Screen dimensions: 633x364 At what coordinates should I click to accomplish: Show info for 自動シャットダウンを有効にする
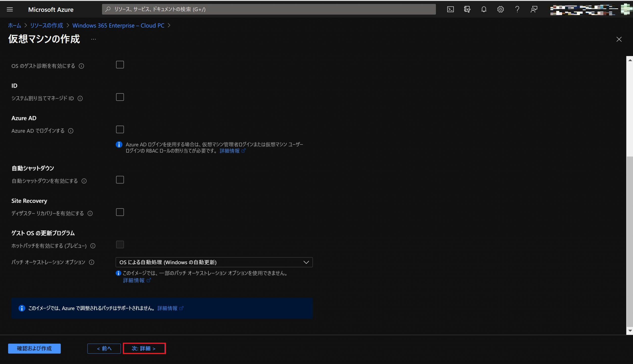pos(84,181)
